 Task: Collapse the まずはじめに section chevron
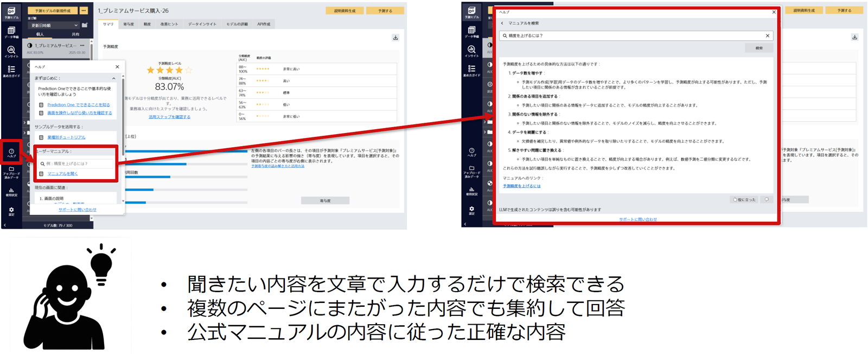[114, 78]
